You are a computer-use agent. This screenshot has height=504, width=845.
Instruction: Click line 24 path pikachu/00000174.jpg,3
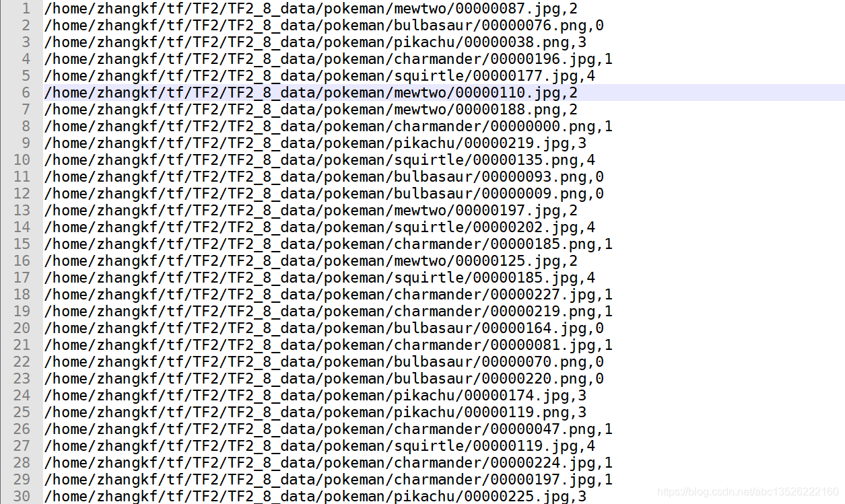pyautogui.click(x=315, y=396)
